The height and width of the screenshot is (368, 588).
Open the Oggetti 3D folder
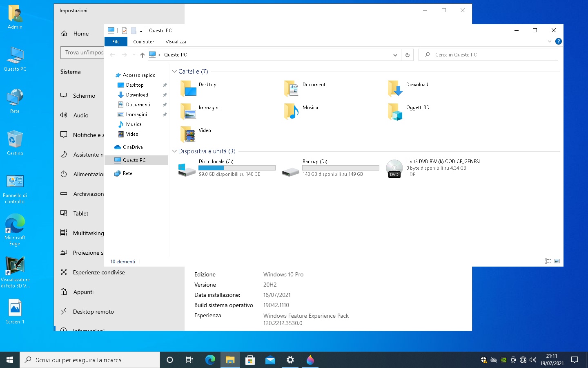coord(395,111)
